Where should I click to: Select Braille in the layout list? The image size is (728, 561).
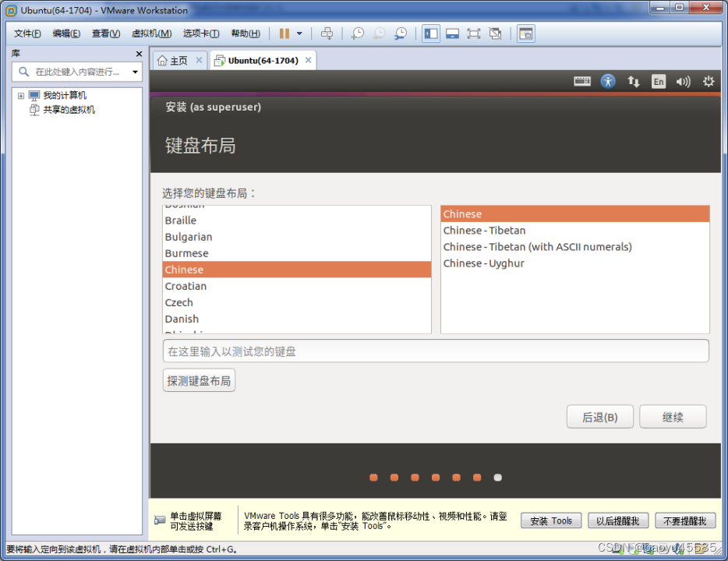click(x=297, y=221)
